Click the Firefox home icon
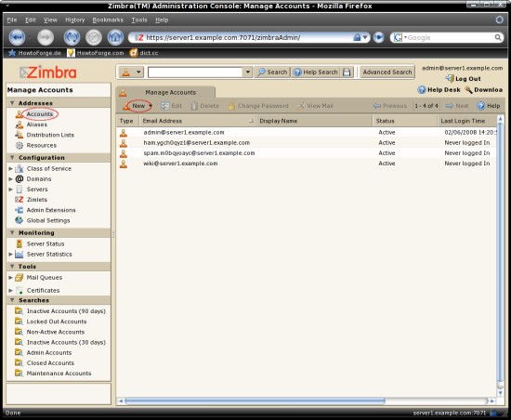The image size is (511, 420). click(x=115, y=37)
